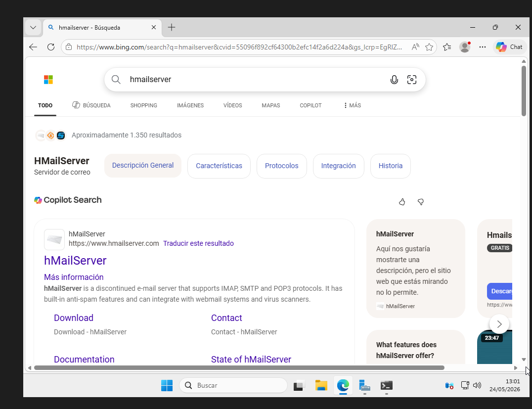Open File Explorer from taskbar
This screenshot has height=409, width=532.
coord(321,386)
